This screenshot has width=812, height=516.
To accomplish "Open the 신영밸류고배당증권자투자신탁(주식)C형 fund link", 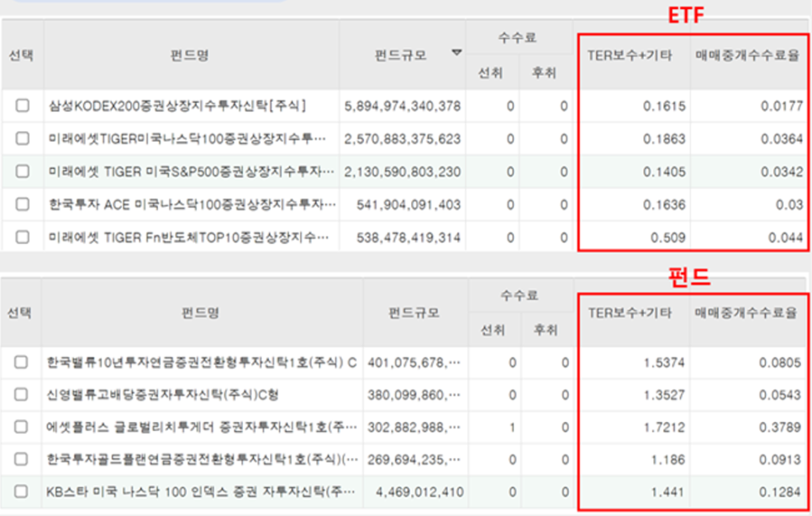I will click(162, 395).
